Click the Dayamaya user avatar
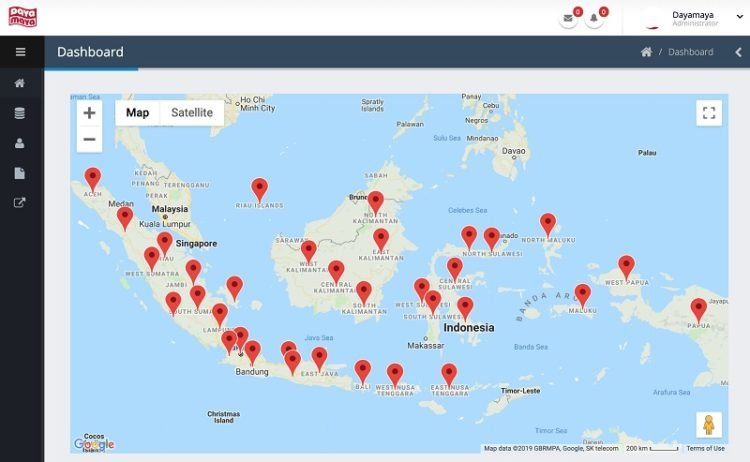Image resolution: width=750 pixels, height=462 pixels. 652,19
